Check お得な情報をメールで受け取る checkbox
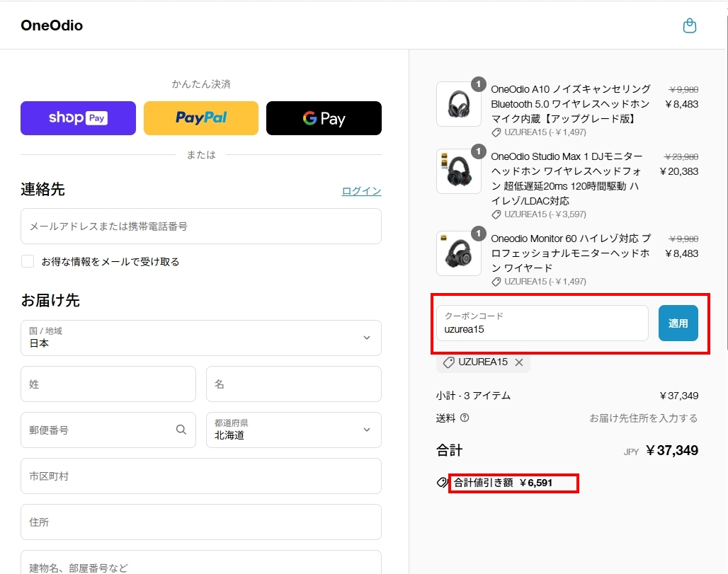 click(x=28, y=261)
